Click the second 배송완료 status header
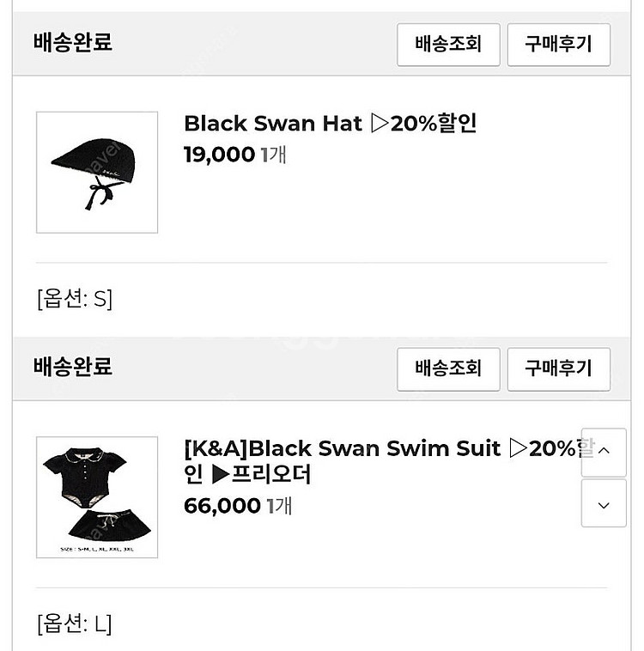The width and height of the screenshot is (644, 651). pyautogui.click(x=73, y=367)
